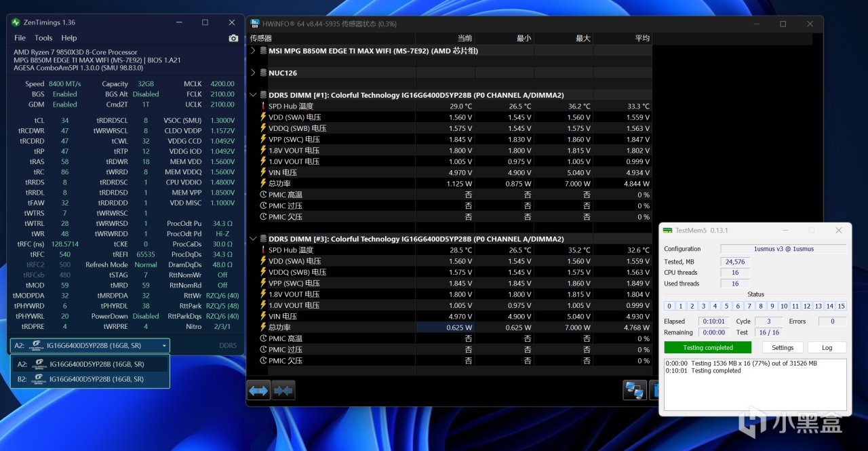Image resolution: width=868 pixels, height=451 pixels.
Task: Open the File menu in ZenTimings
Action: (x=20, y=38)
